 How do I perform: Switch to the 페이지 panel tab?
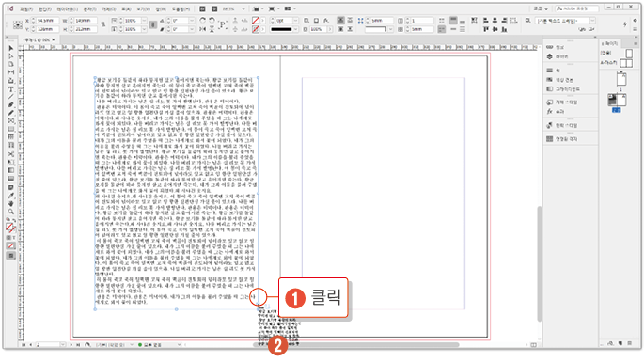(609, 43)
